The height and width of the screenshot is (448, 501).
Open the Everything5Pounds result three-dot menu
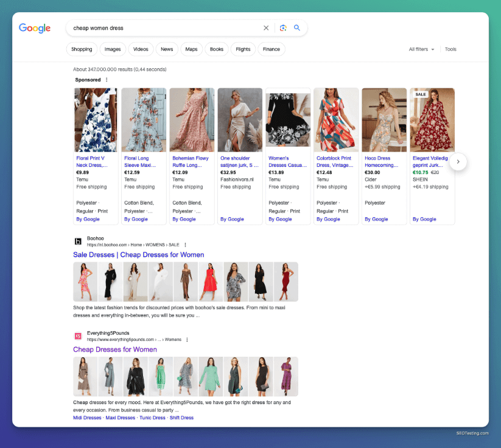187,340
